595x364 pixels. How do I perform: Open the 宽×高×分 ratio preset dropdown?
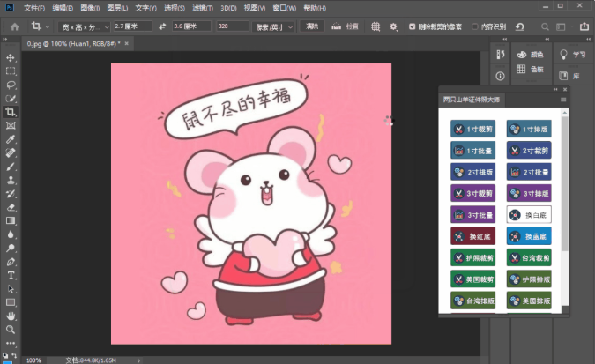pos(82,27)
